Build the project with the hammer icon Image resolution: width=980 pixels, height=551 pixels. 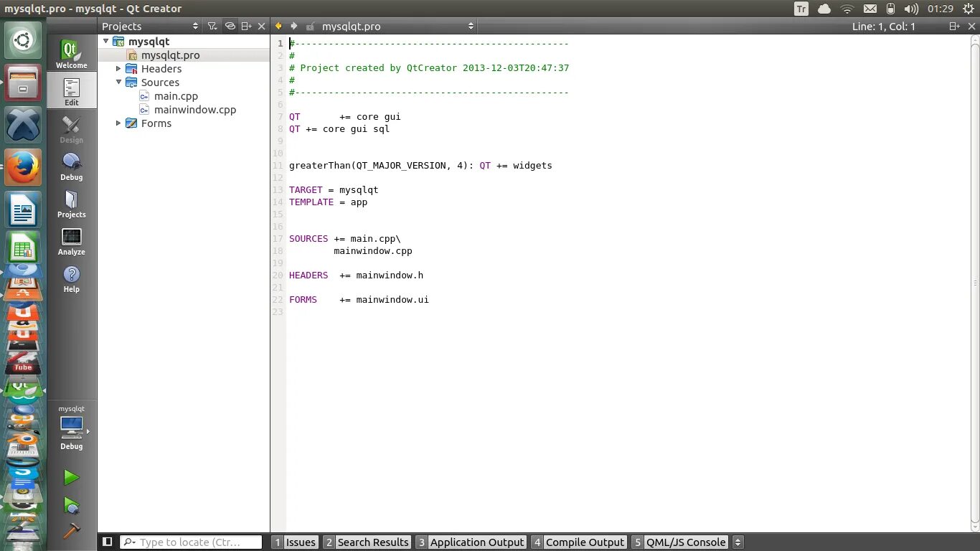point(71,531)
